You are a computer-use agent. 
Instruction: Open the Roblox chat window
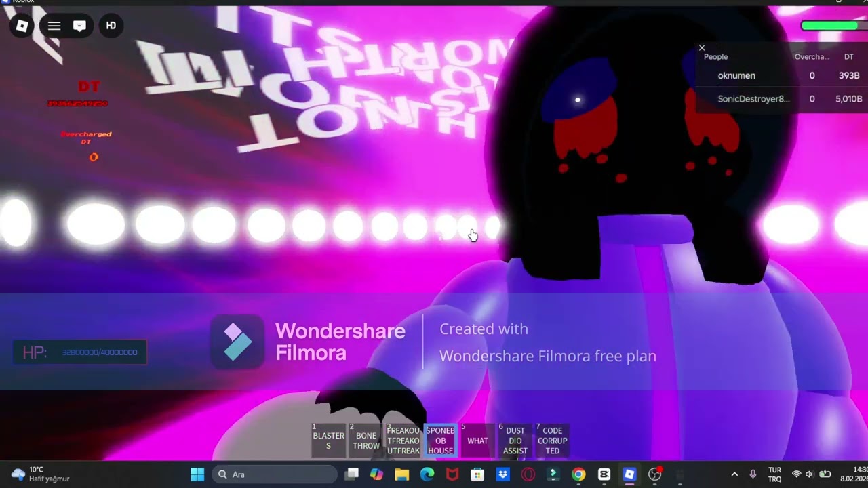pyautogui.click(x=79, y=26)
